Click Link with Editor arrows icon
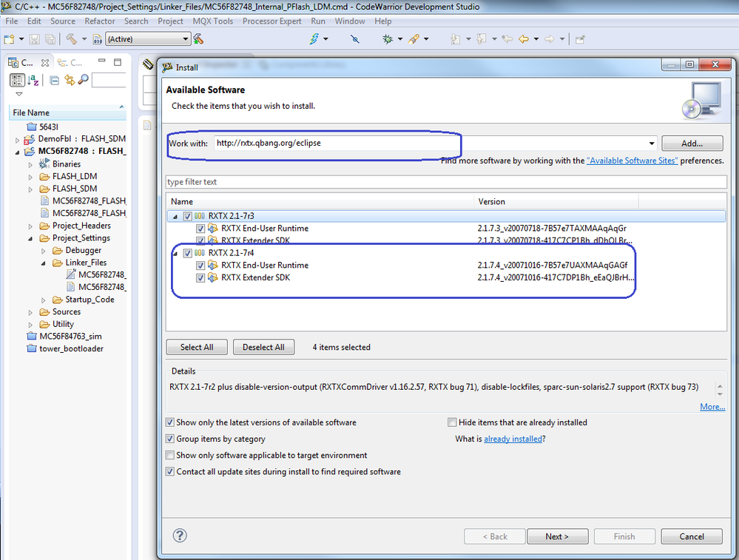Viewport: 739px width, 560px height. tap(70, 80)
